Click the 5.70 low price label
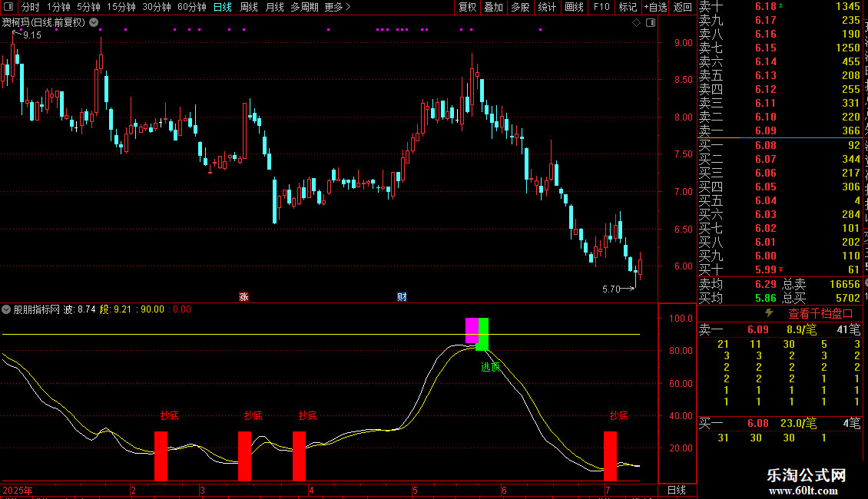The width and height of the screenshot is (868, 499). 611,289
